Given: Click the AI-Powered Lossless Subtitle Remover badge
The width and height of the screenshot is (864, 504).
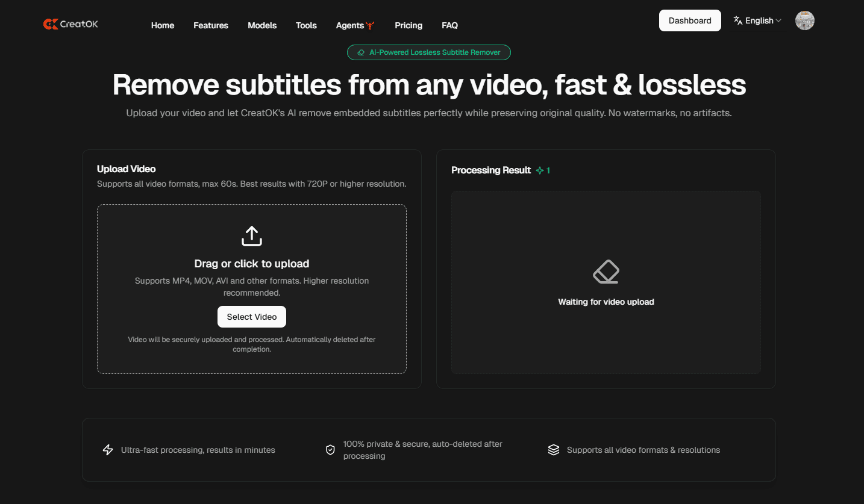Looking at the screenshot, I should (429, 52).
